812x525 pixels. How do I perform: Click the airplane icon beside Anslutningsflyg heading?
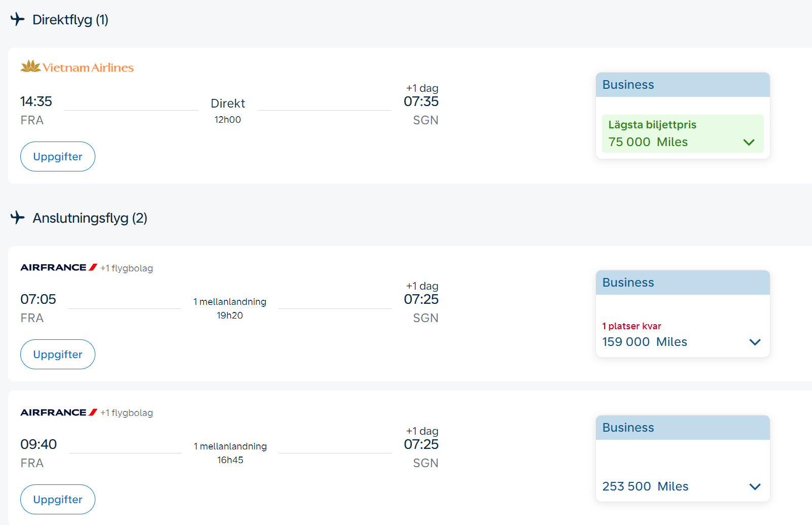click(17, 218)
